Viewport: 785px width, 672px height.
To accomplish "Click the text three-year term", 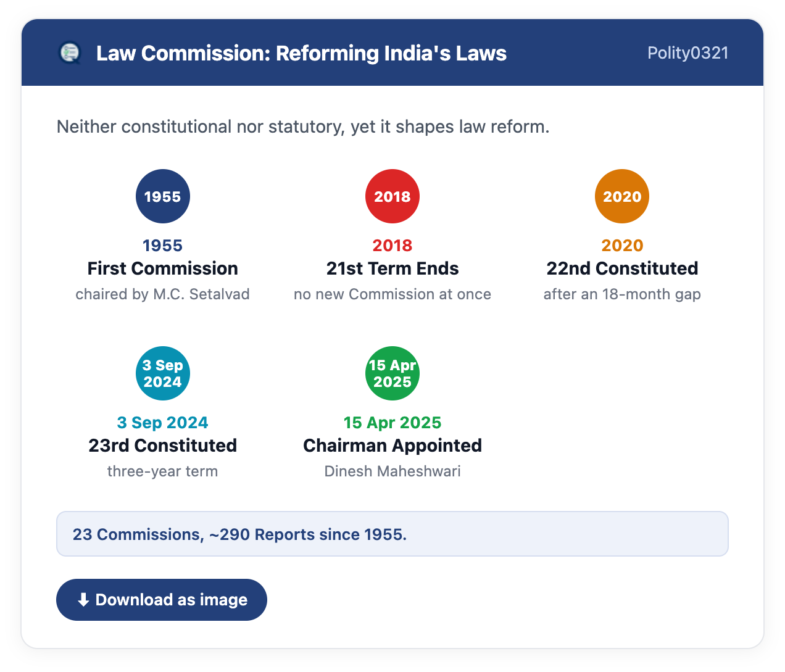I will click(163, 471).
